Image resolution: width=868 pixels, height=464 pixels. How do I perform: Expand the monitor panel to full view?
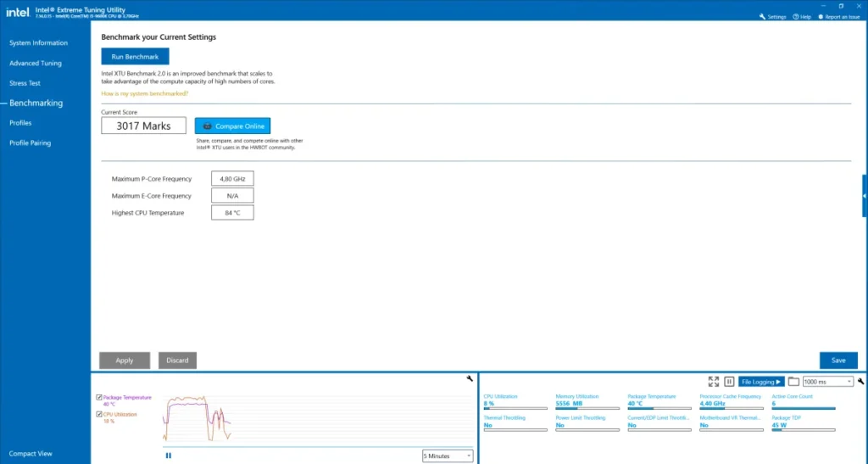714,382
